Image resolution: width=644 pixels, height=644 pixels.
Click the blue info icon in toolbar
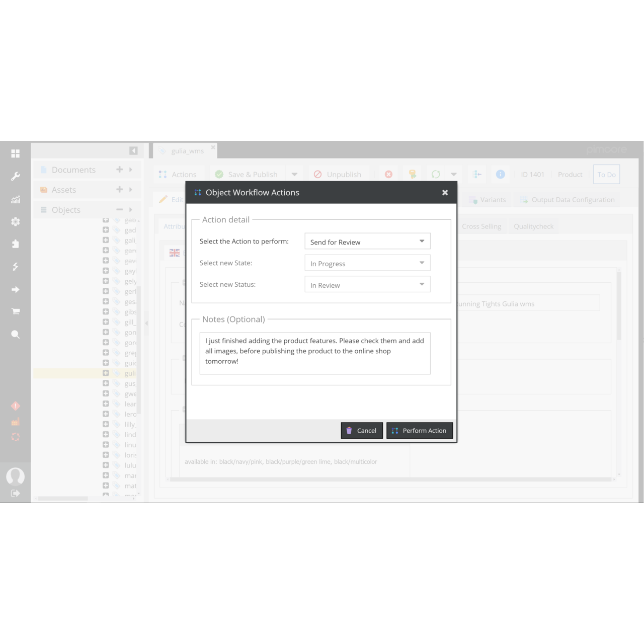point(500,174)
